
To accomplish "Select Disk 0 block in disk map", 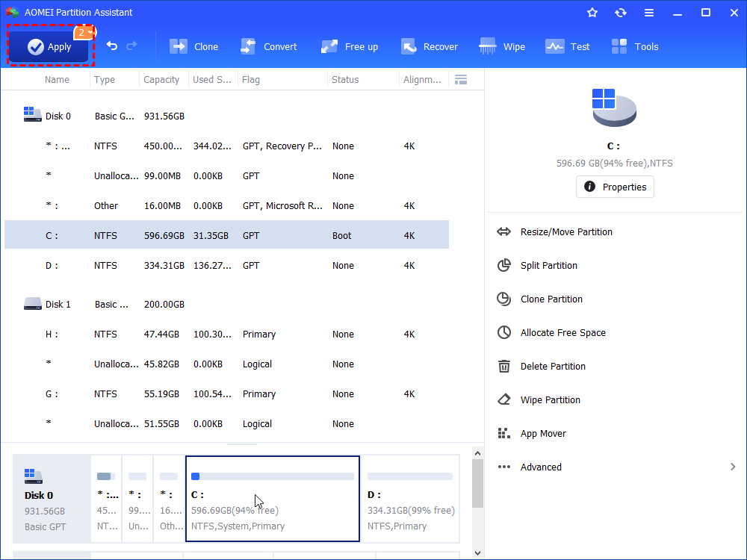I will (52, 499).
